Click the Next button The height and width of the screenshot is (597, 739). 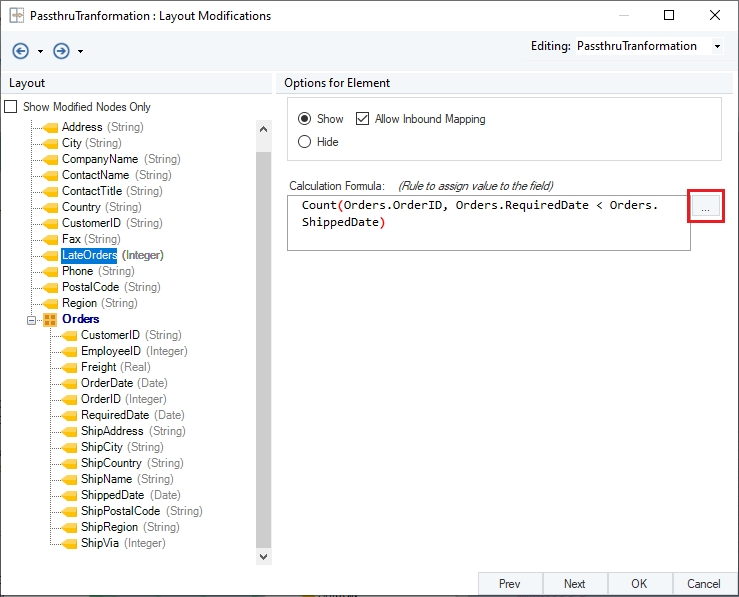coord(574,584)
